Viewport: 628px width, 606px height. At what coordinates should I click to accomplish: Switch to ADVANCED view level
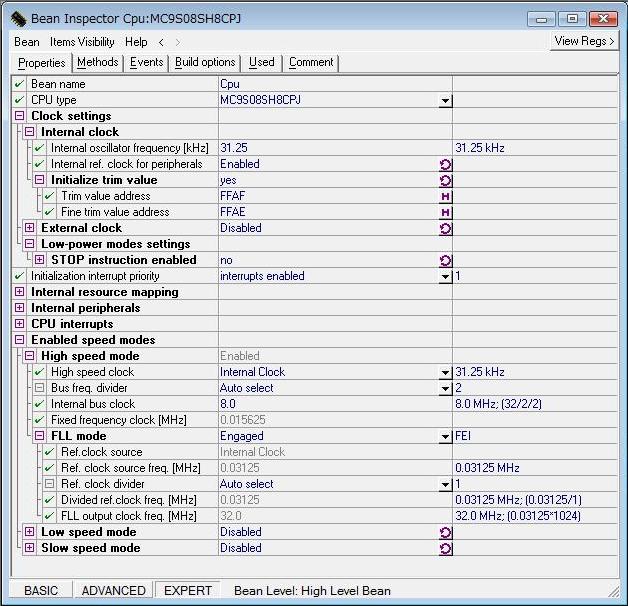coord(114,590)
